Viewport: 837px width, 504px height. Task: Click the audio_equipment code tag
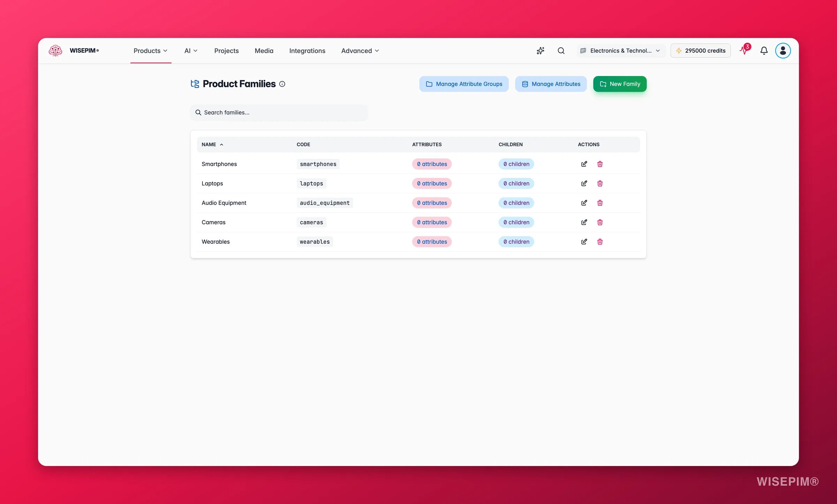click(325, 203)
